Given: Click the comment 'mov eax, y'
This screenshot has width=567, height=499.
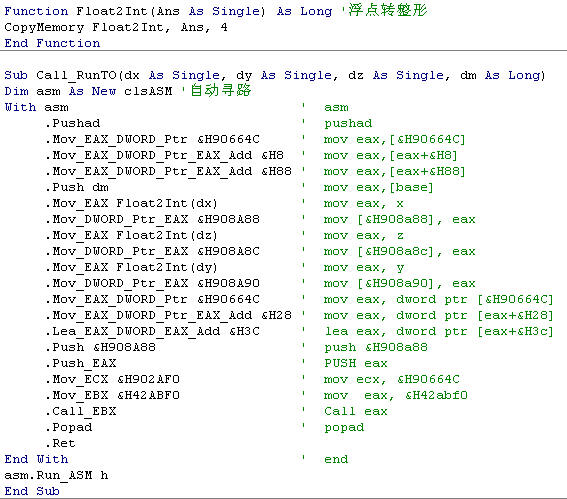Looking at the screenshot, I should click(x=363, y=268).
